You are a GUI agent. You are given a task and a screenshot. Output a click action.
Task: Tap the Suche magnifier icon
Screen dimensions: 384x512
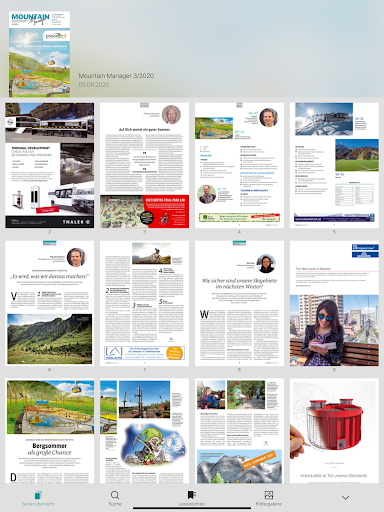pos(115,495)
